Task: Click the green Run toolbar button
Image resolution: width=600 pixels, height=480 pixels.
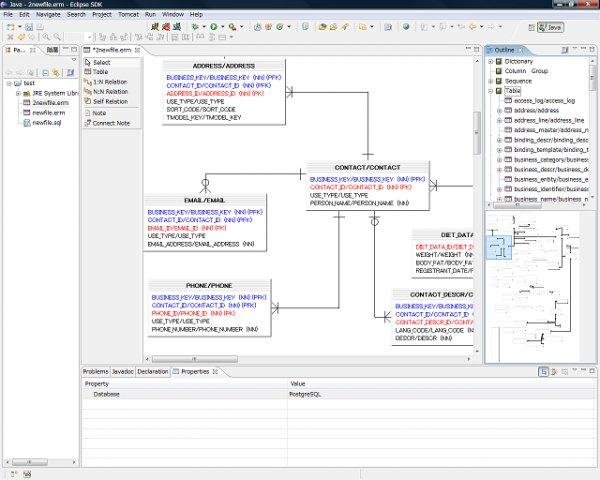Action: pyautogui.click(x=213, y=27)
